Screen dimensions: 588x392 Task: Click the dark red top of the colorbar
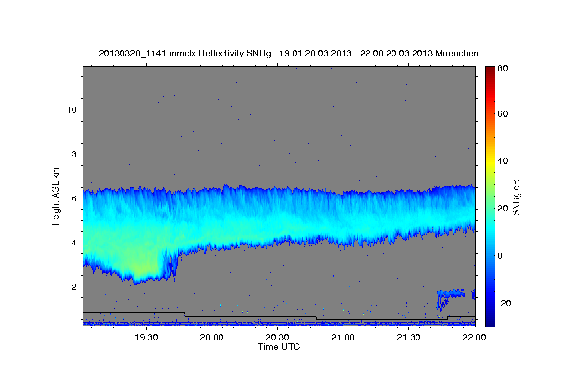click(x=490, y=71)
